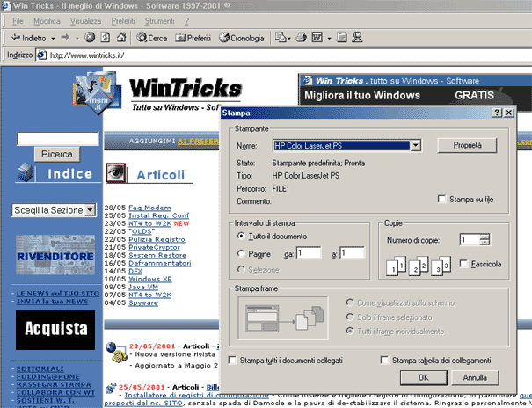Open LE NEWS sul TUO SITO link
532x408 pixels.
point(58,294)
